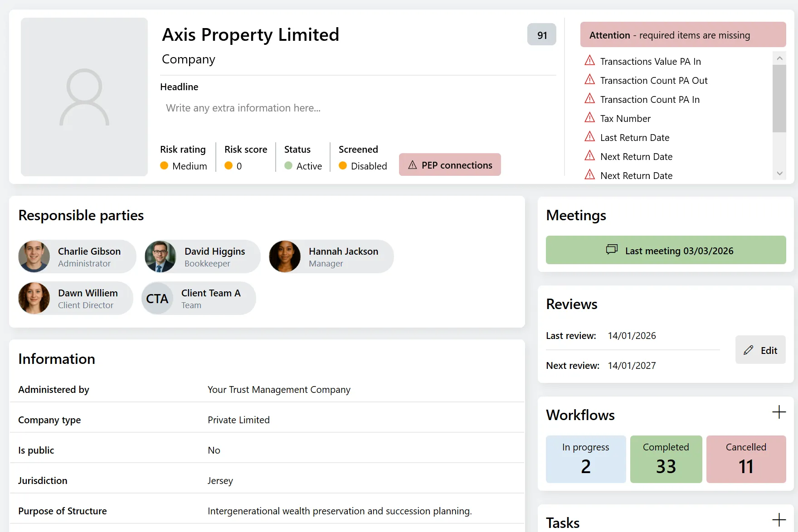Image resolution: width=798 pixels, height=532 pixels.
Task: Add a new workflow with the plus icon
Action: (x=779, y=412)
